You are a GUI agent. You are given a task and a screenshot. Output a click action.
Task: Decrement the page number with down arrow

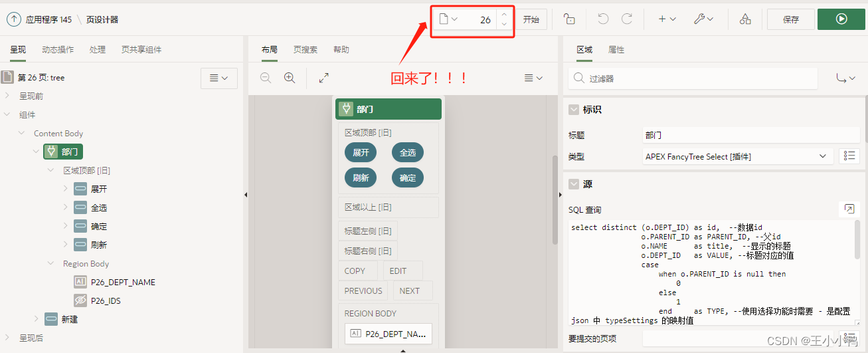tap(504, 24)
